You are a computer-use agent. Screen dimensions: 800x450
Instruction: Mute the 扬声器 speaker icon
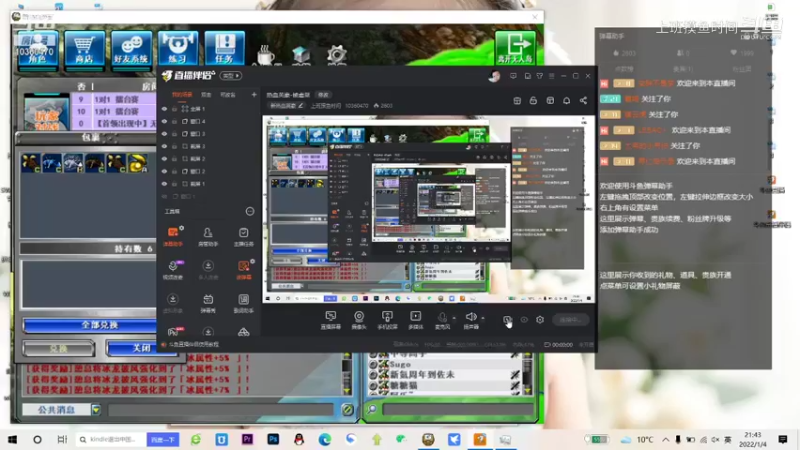[x=471, y=317]
